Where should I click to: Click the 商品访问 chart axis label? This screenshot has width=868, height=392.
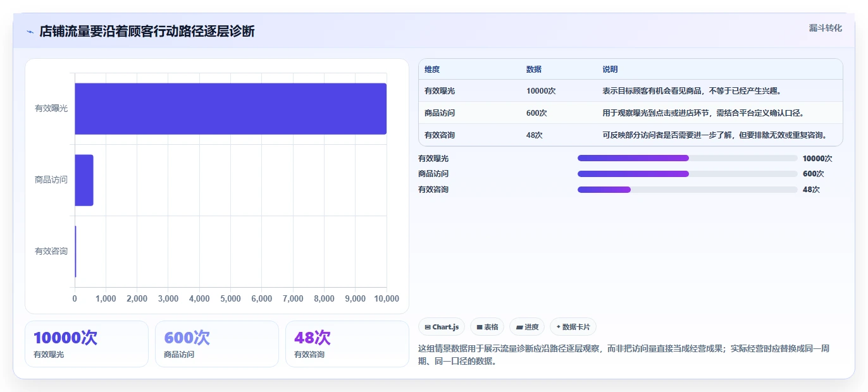point(51,180)
